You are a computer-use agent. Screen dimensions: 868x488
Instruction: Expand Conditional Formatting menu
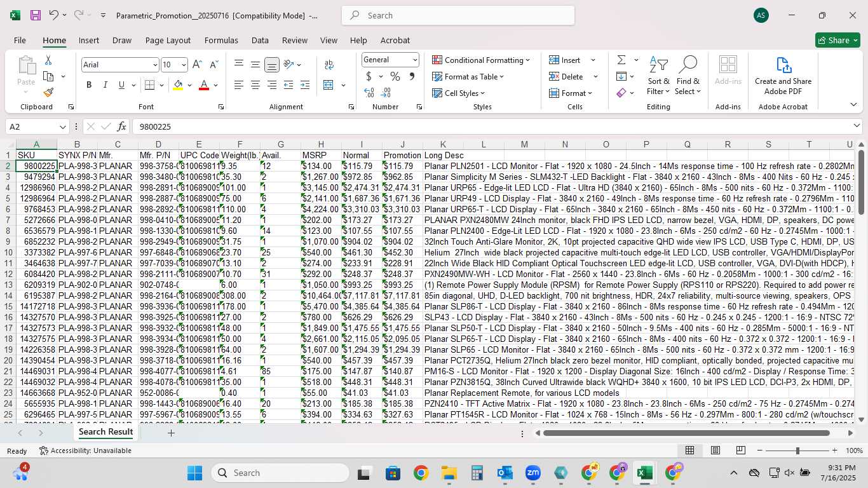tap(481, 60)
